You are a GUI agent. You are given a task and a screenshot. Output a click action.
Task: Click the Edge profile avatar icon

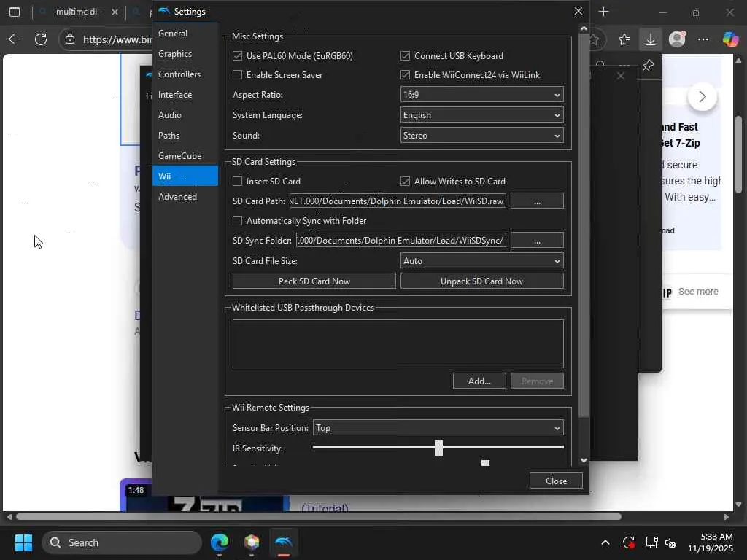[x=677, y=39]
